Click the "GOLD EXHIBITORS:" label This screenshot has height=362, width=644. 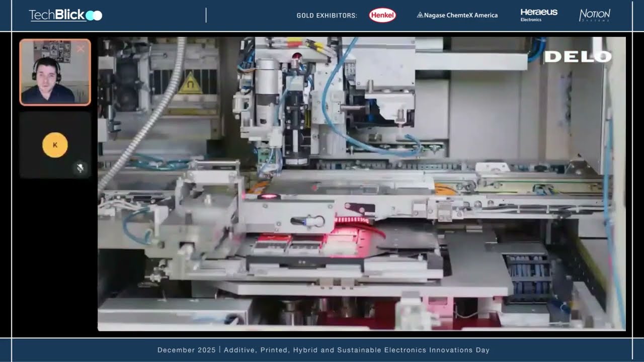(x=327, y=16)
